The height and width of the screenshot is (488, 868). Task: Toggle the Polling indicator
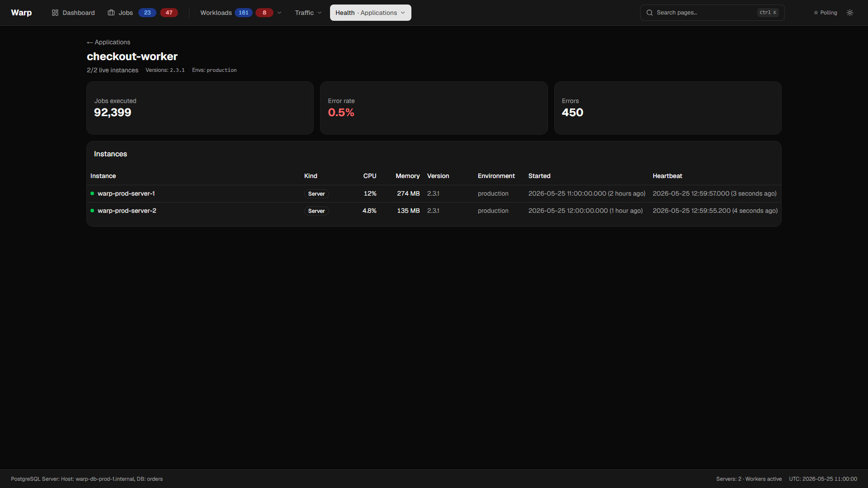pos(826,13)
